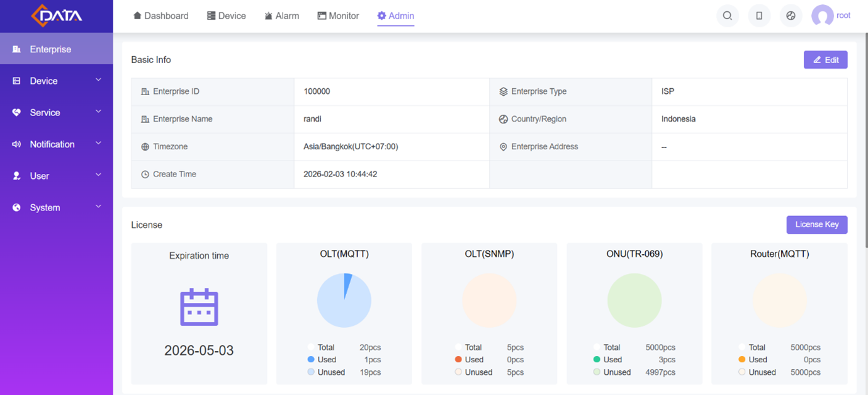Open the globe language icon

click(x=791, y=16)
